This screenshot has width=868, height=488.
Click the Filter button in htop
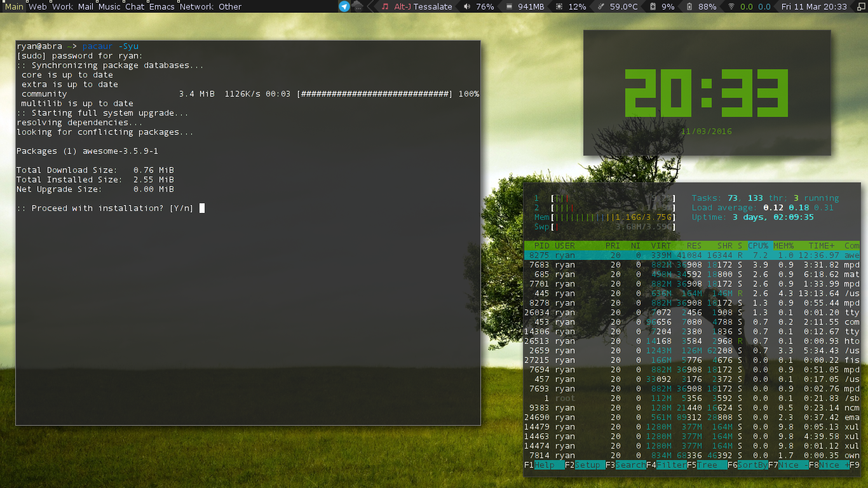pos(671,465)
